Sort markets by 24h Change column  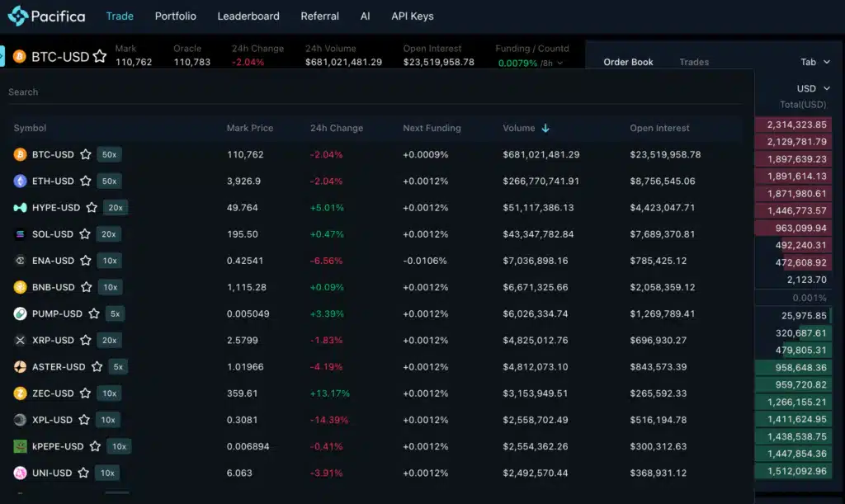pyautogui.click(x=336, y=128)
